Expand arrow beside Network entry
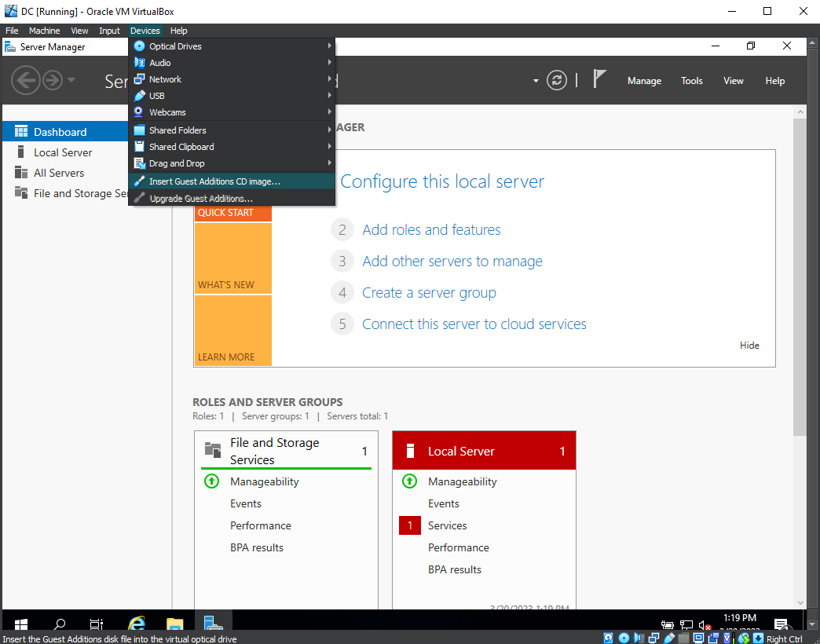This screenshot has height=644, width=820. pos(329,79)
